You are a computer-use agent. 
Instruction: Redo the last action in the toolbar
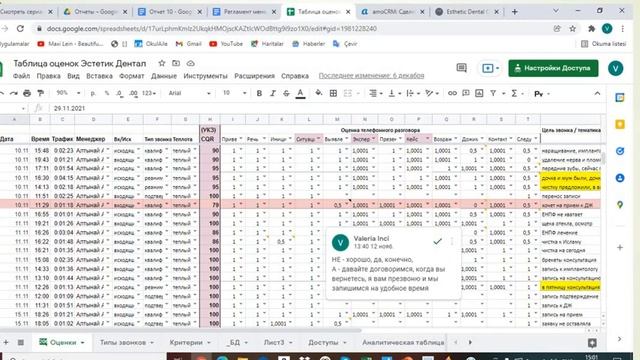click(13, 93)
